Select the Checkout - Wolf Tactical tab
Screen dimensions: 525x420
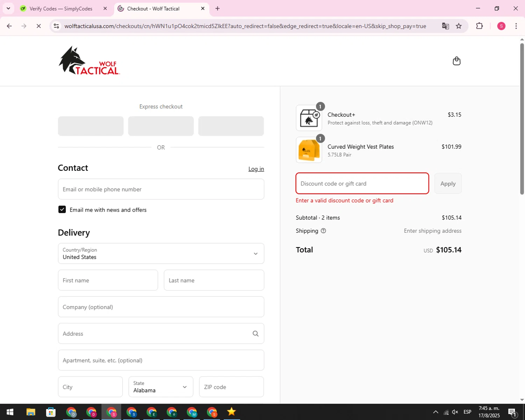[x=161, y=8]
